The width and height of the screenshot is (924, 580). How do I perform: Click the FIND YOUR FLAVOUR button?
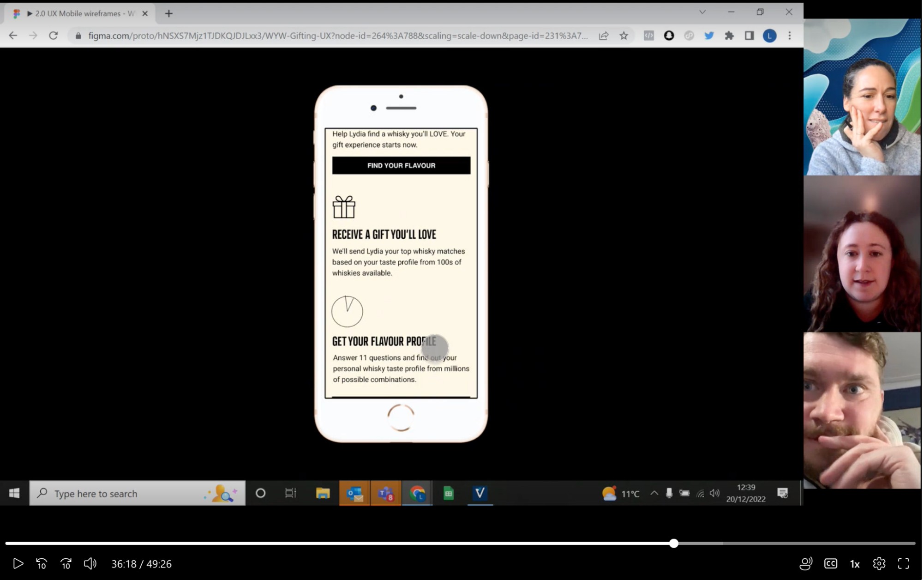pos(401,165)
